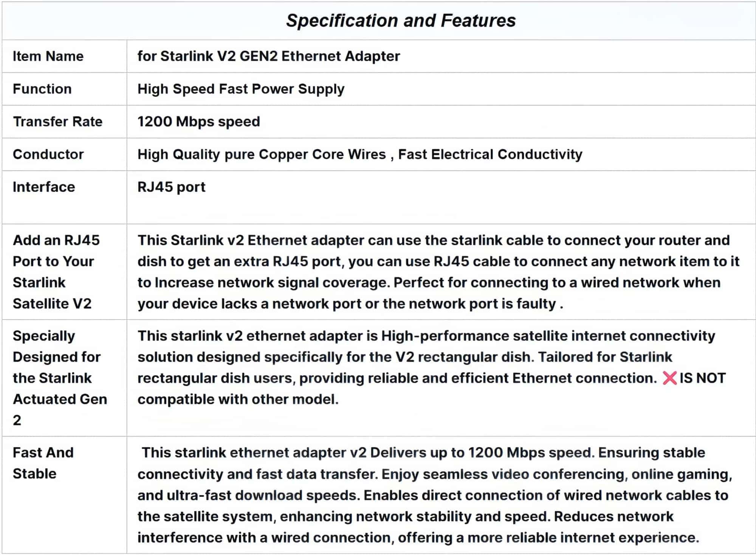Click the "High Quality pure Copper Core Wires" text
The height and width of the screenshot is (555, 756).
[262, 154]
